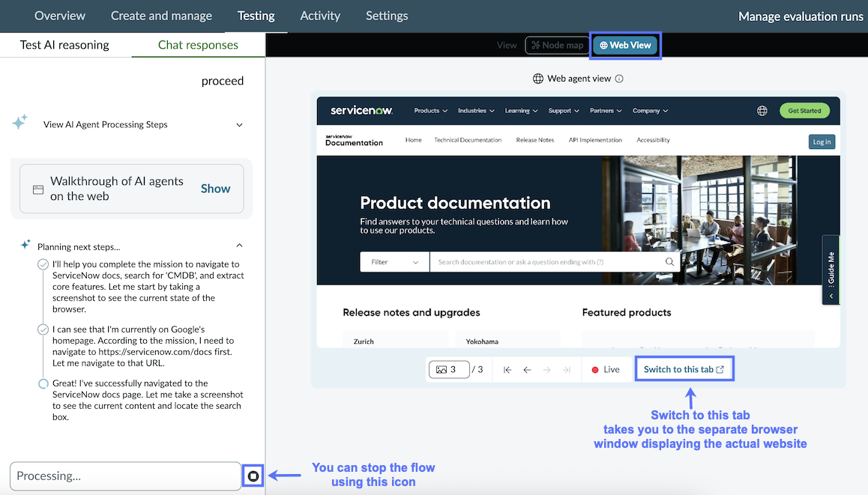Switch to Test AI reasoning tab
Viewport: 868px width, 495px height.
(64, 45)
